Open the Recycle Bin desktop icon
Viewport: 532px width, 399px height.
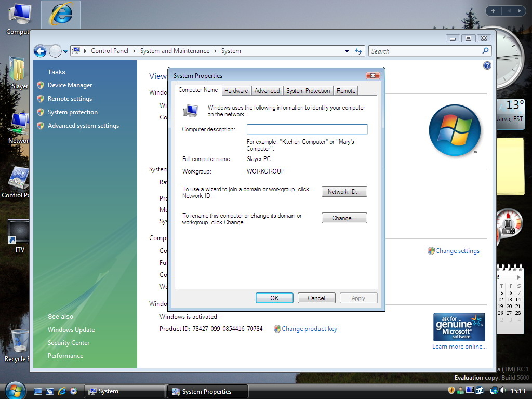coord(17,345)
